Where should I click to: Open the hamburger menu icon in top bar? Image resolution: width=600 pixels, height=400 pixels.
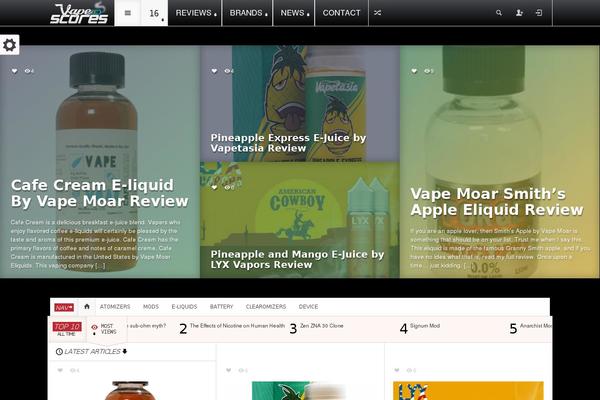pyautogui.click(x=128, y=13)
